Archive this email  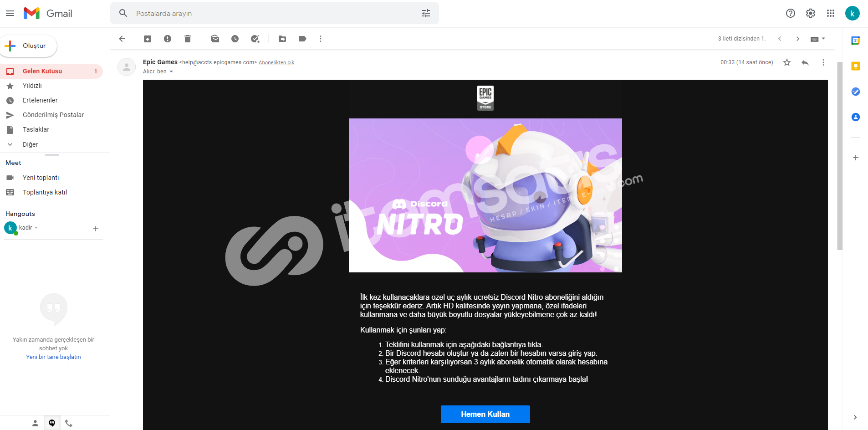[148, 39]
